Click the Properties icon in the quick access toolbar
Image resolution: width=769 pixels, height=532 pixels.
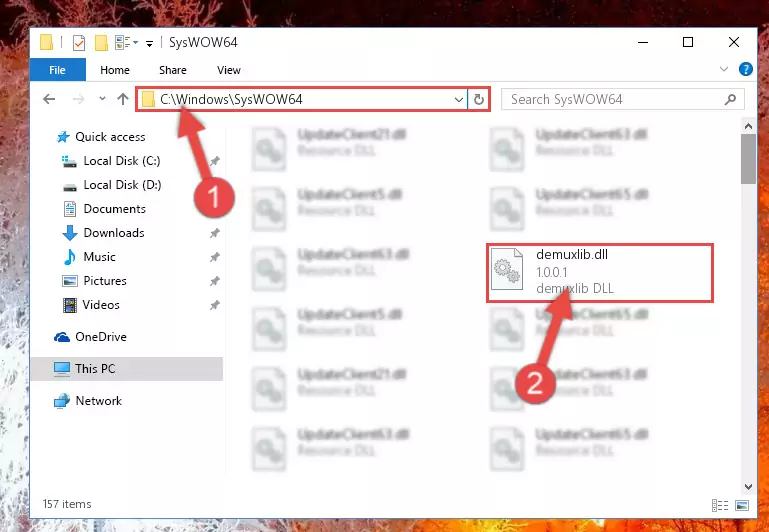click(x=79, y=43)
